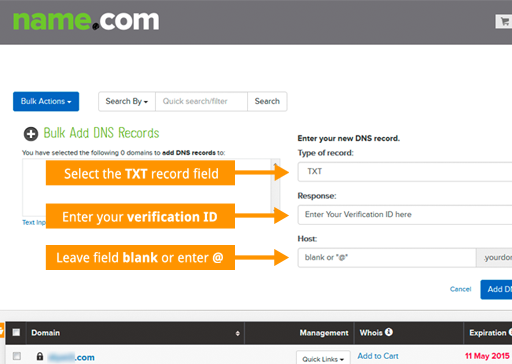Open the Bulk Actions dropdown

coord(46,101)
